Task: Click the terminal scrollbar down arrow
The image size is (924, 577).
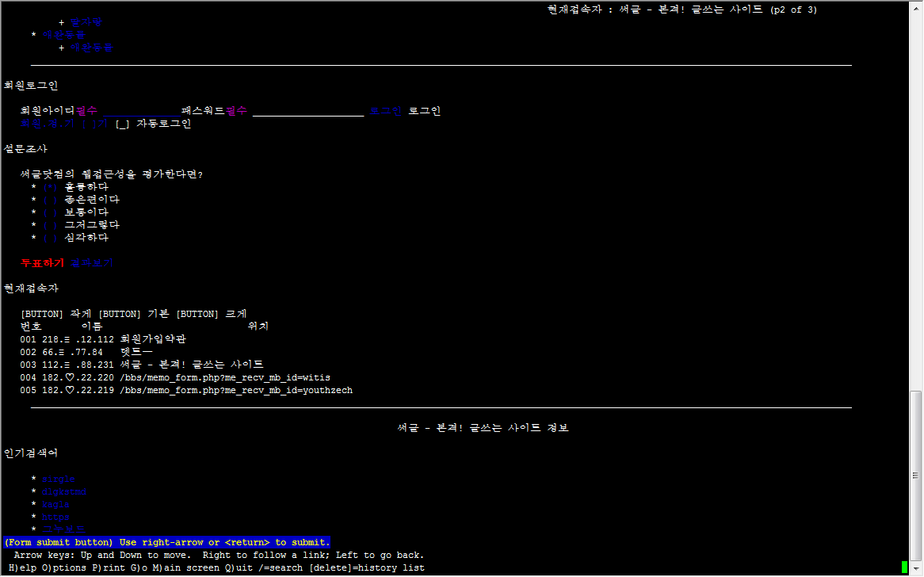Action: coord(916,569)
